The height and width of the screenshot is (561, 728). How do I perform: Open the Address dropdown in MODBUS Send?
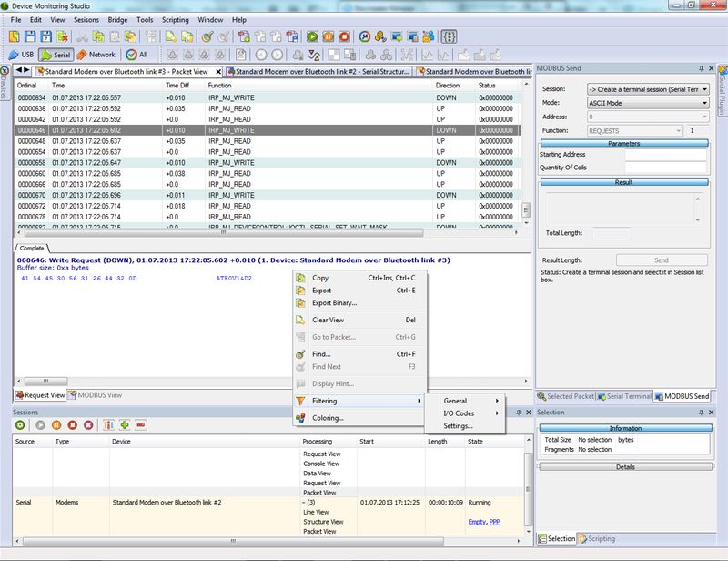point(648,117)
